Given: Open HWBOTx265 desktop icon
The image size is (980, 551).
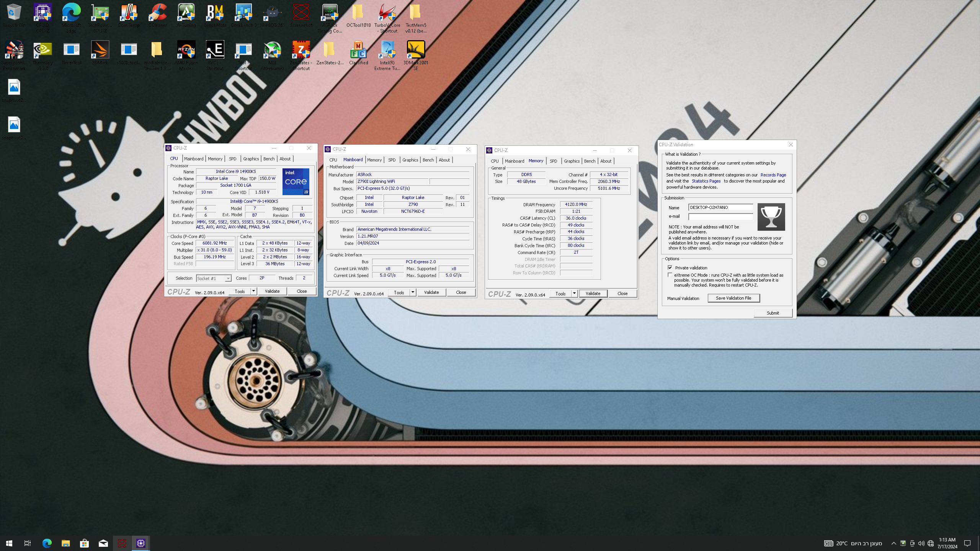Looking at the screenshot, I should [x=272, y=15].
